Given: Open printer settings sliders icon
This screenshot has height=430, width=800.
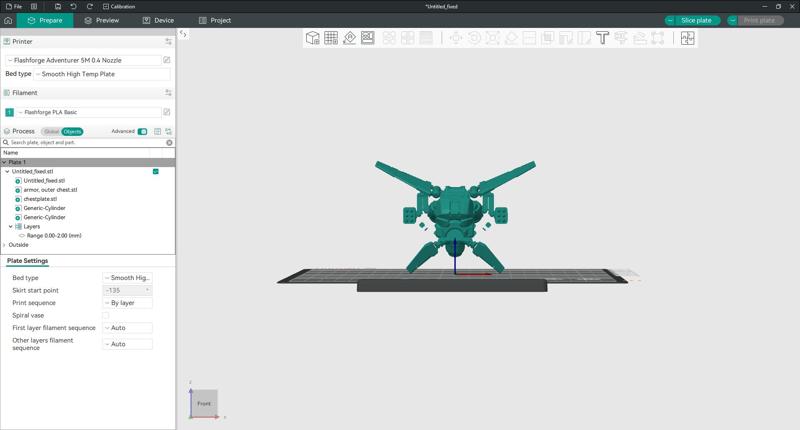Looking at the screenshot, I should (x=168, y=41).
